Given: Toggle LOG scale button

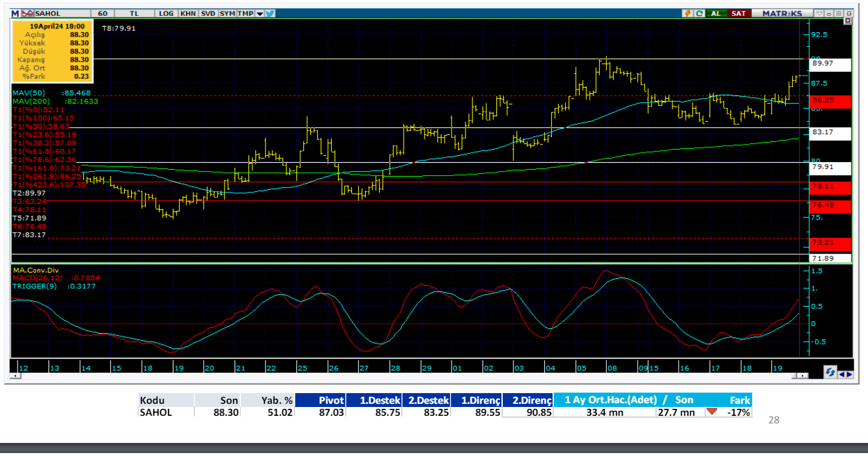Looking at the screenshot, I should coord(166,13).
